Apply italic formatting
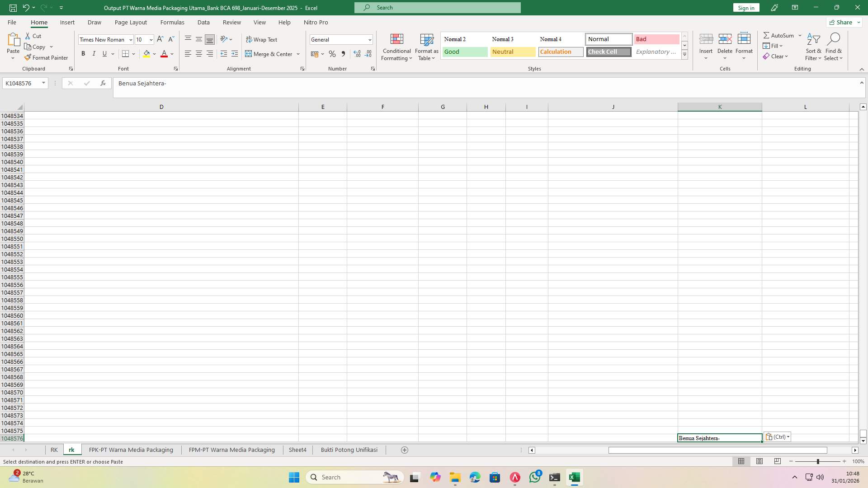This screenshot has height=488, width=868. pos(94,54)
